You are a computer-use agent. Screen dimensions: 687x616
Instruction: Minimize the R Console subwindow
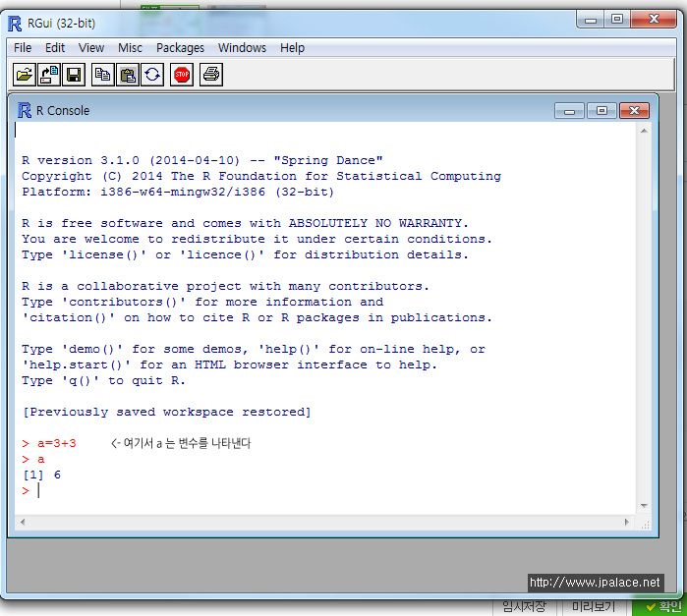tap(569, 111)
